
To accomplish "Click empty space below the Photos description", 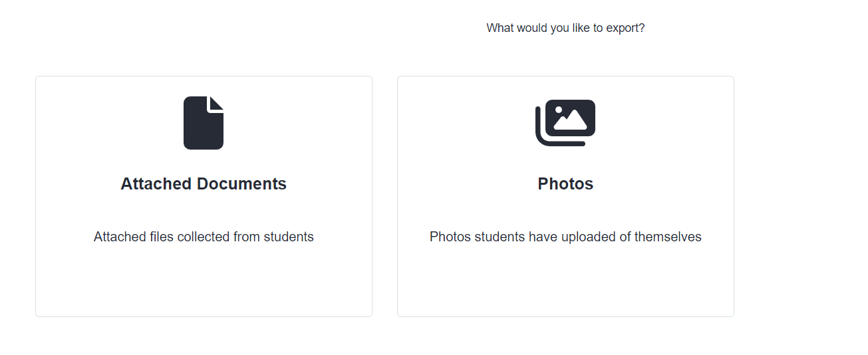I will (x=565, y=279).
